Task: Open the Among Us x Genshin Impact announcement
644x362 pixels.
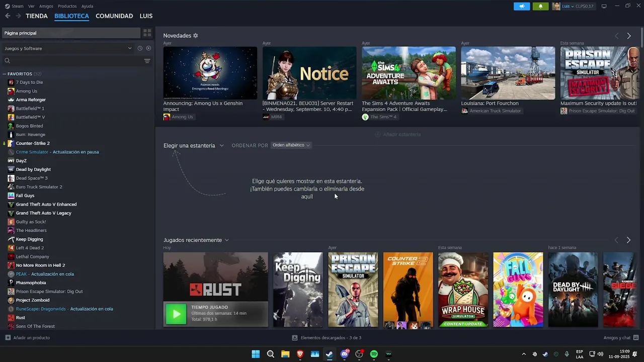Action: [x=210, y=73]
